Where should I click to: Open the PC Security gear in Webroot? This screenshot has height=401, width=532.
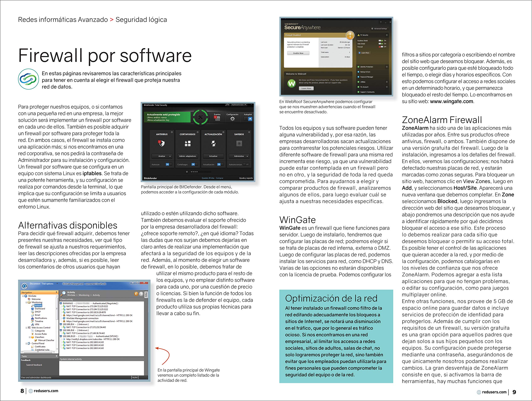coord(387,35)
